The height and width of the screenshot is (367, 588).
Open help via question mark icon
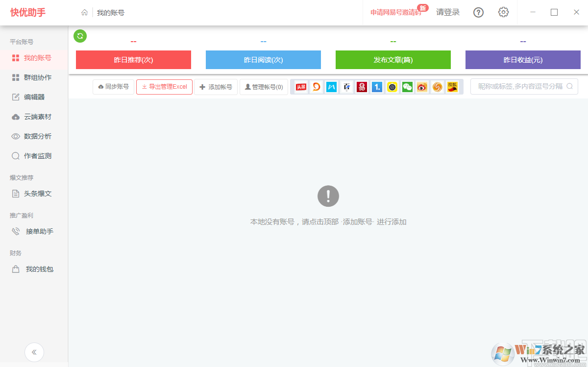[x=478, y=12]
